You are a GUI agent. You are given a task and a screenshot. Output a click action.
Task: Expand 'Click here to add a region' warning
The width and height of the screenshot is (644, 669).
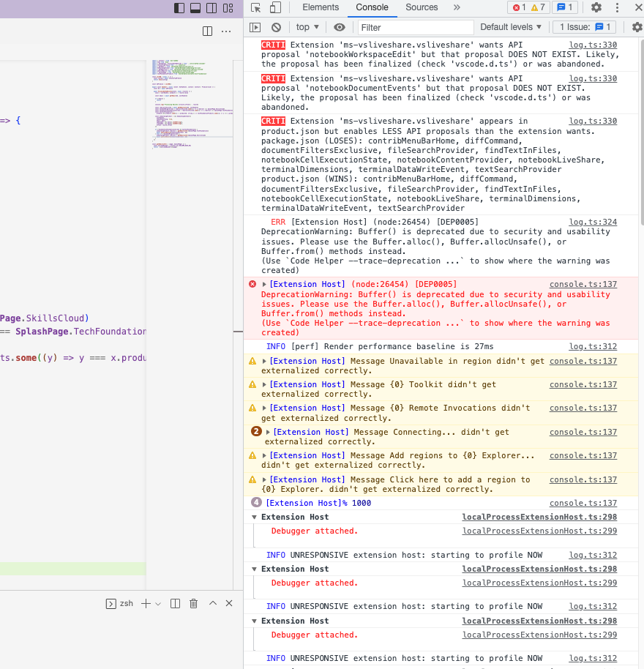click(x=264, y=479)
